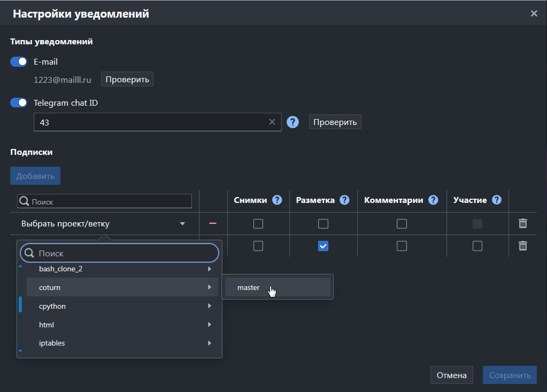Select the coturn project entry
Image resolution: width=547 pixels, height=392 pixels.
coord(122,287)
